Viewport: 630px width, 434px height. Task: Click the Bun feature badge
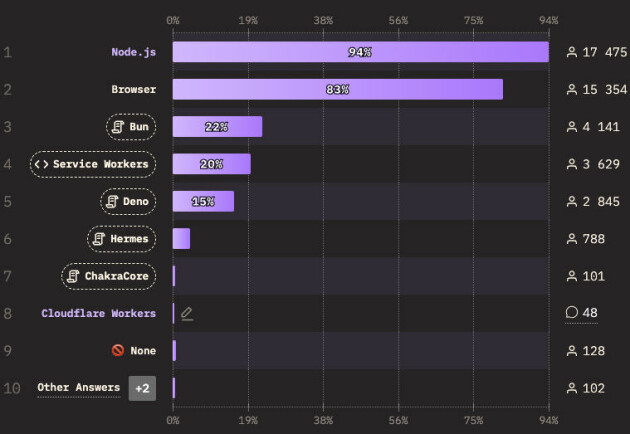click(131, 127)
